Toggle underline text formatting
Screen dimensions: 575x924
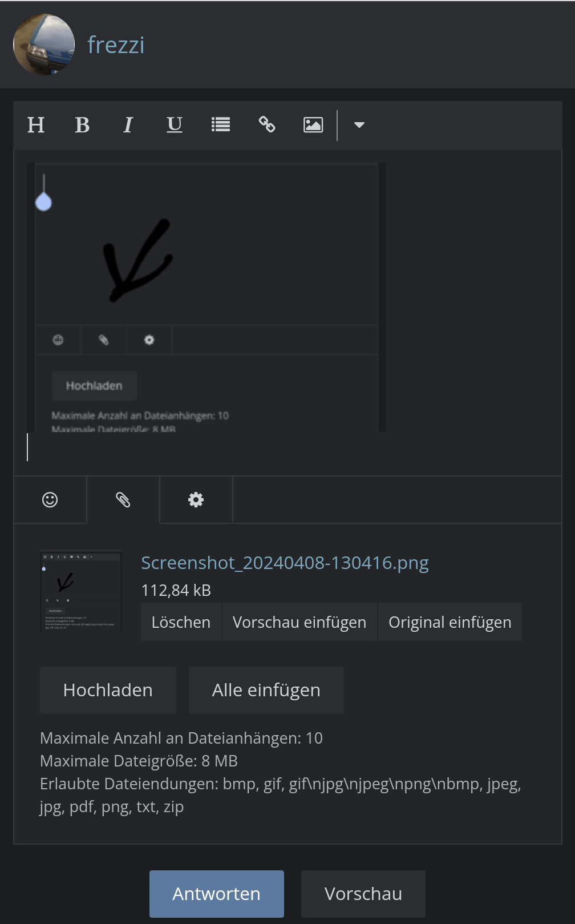[x=175, y=125]
